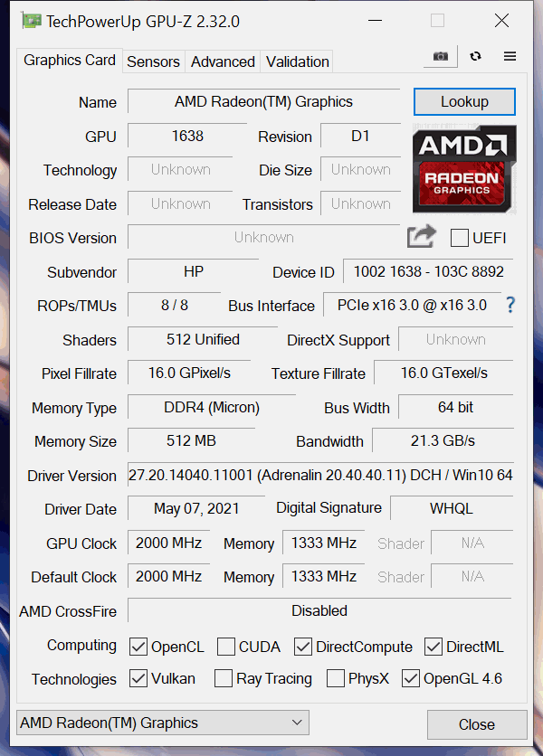This screenshot has width=543, height=756.
Task: Expand the AMD Radeon(TM) Graphics GPU dropdown
Action: coord(163,723)
